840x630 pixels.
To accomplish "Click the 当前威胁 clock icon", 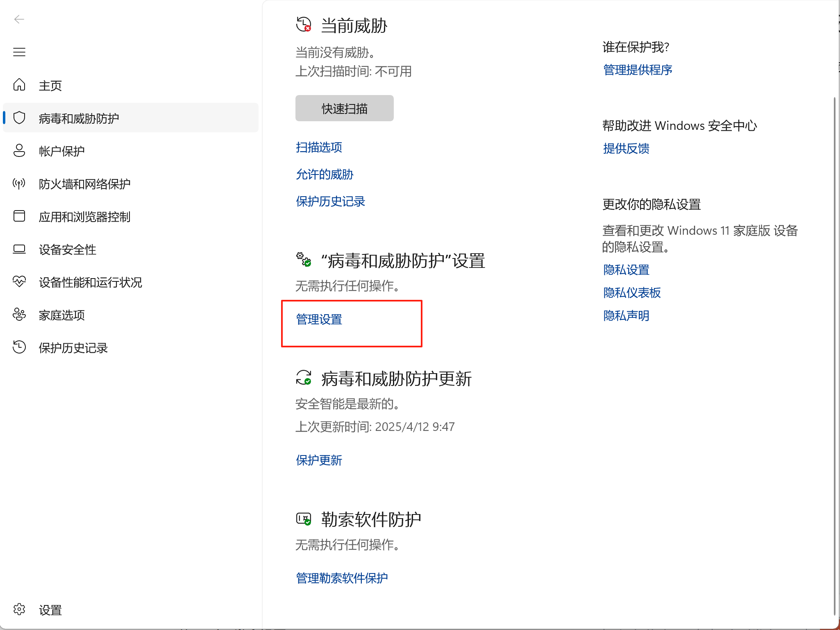I will [x=304, y=25].
